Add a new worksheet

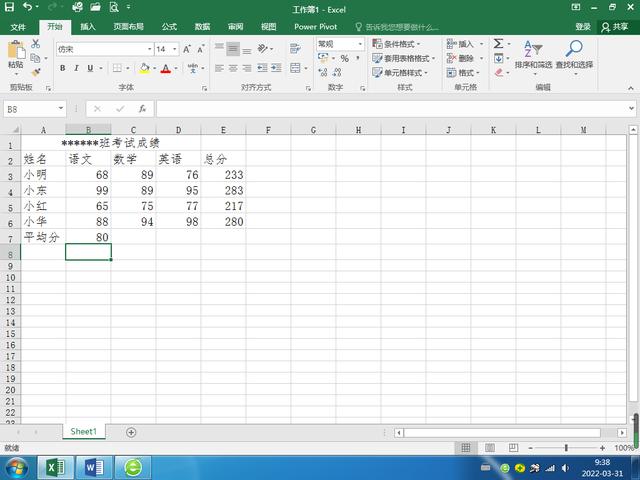pyautogui.click(x=131, y=432)
